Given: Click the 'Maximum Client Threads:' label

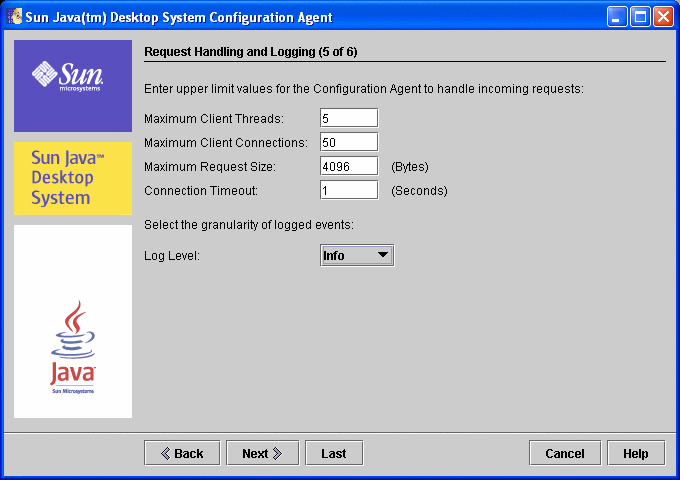Looking at the screenshot, I should (214, 118).
